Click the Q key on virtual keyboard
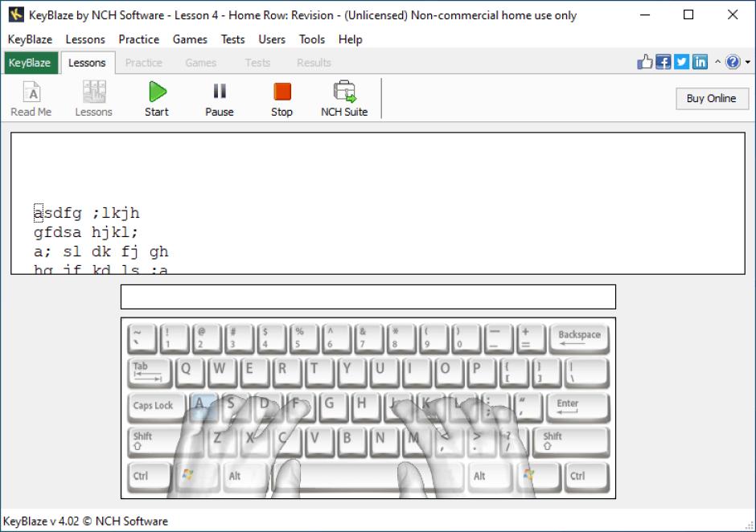756x532 pixels. click(x=190, y=373)
